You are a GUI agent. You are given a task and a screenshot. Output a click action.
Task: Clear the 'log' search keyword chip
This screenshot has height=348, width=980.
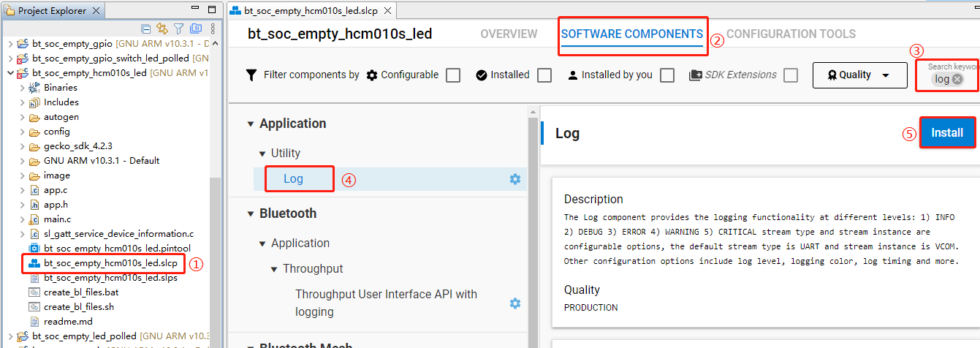[957, 79]
